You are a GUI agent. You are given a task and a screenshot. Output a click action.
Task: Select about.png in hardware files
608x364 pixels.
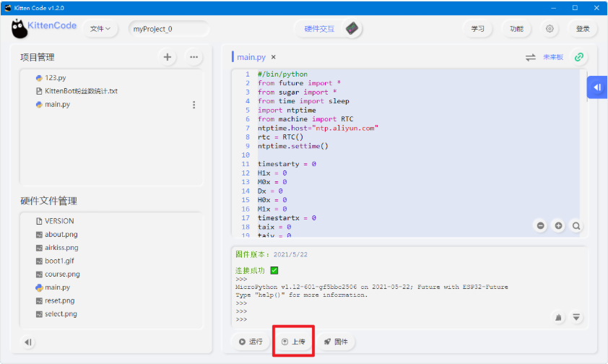coord(56,234)
